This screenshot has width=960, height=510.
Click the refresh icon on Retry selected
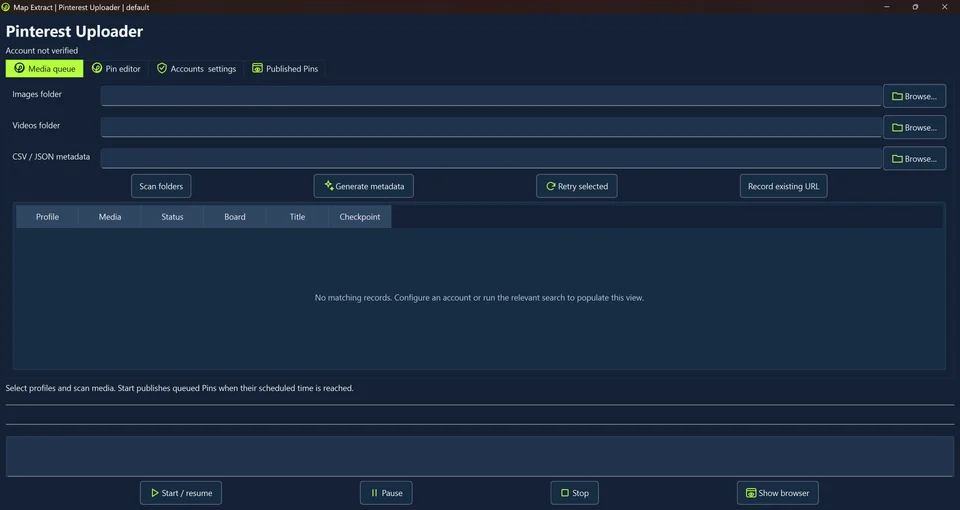point(550,186)
